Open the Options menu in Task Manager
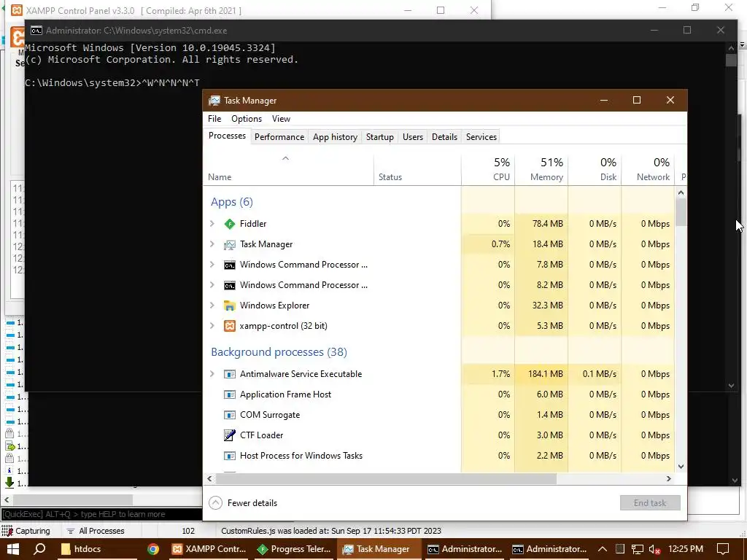The image size is (747, 560). pyautogui.click(x=247, y=119)
